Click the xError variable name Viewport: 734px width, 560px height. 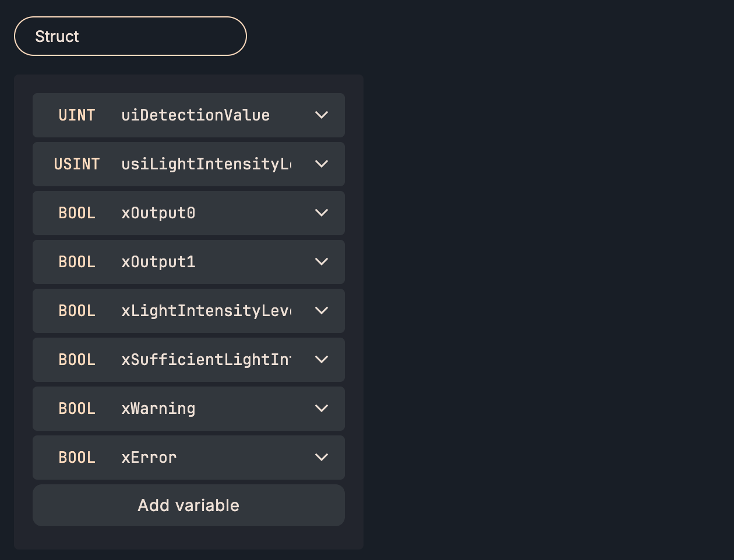pyautogui.click(x=149, y=458)
